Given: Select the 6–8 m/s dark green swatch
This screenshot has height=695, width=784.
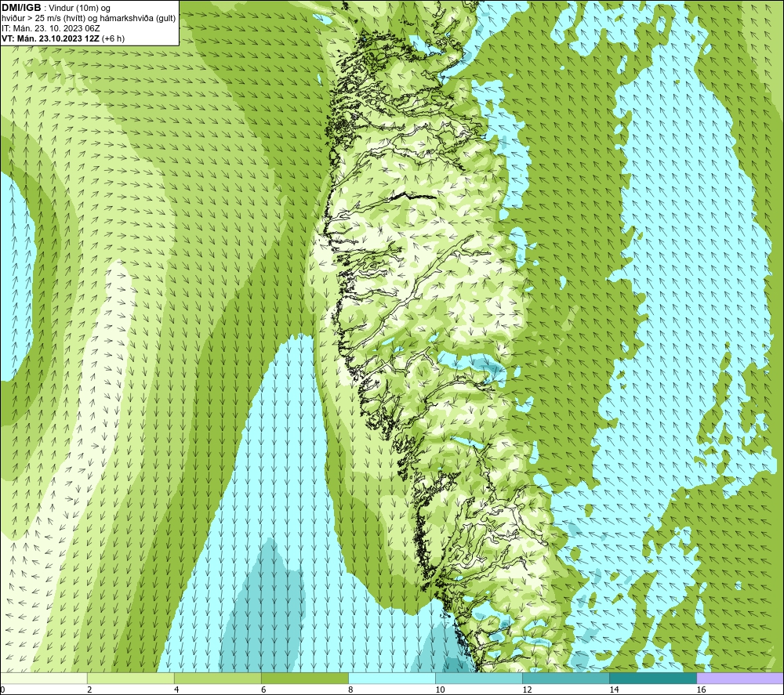Looking at the screenshot, I should (304, 679).
